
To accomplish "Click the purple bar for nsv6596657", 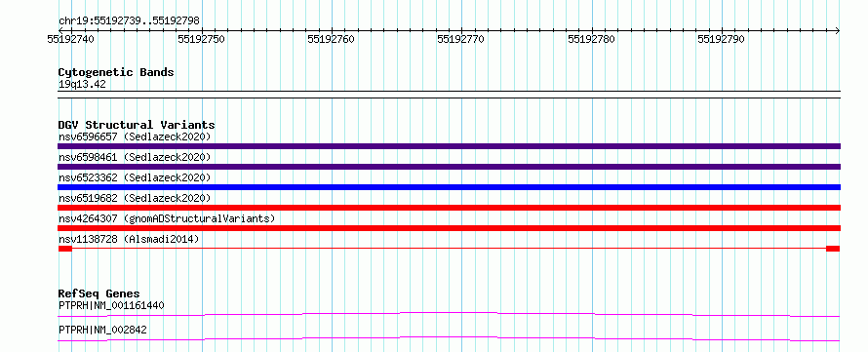I will click(x=449, y=146).
